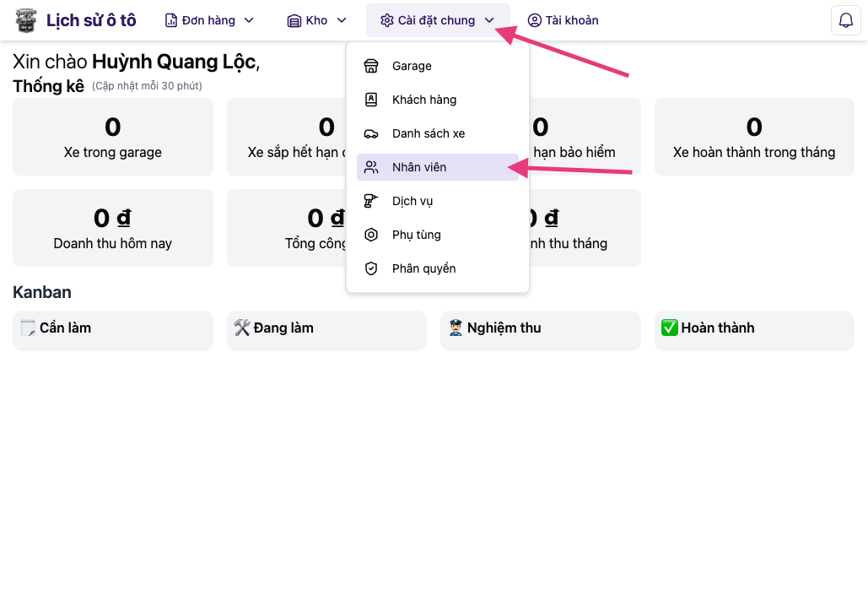Click the gear icon in Cài đặt chung
The width and height of the screenshot is (868, 596).
click(387, 20)
